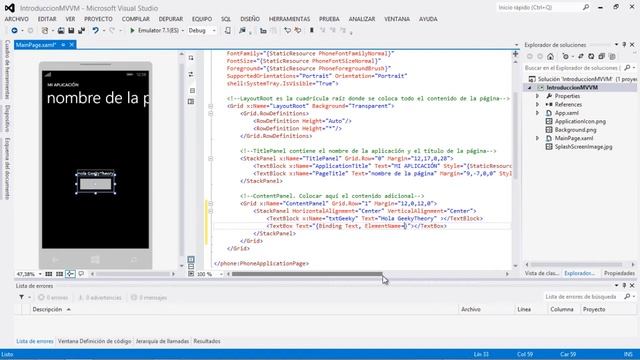The width and height of the screenshot is (640, 360).
Task: Click the comment selection toolbar icon
Action: (287, 31)
